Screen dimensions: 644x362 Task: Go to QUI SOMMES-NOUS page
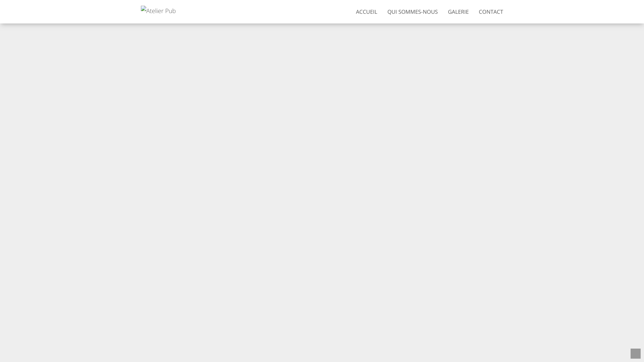point(412,12)
